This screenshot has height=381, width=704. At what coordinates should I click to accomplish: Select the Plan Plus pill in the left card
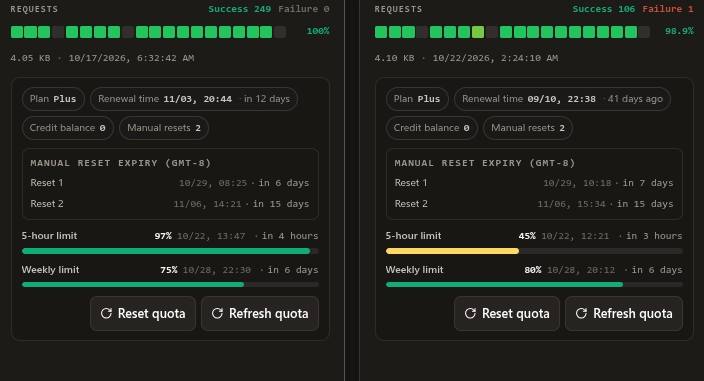53,99
